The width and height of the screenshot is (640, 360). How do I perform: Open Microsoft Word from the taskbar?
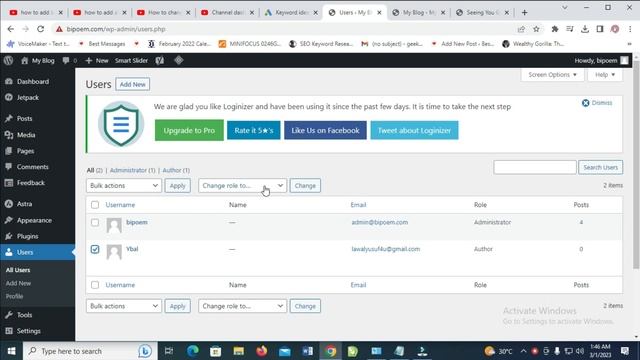pos(308,351)
